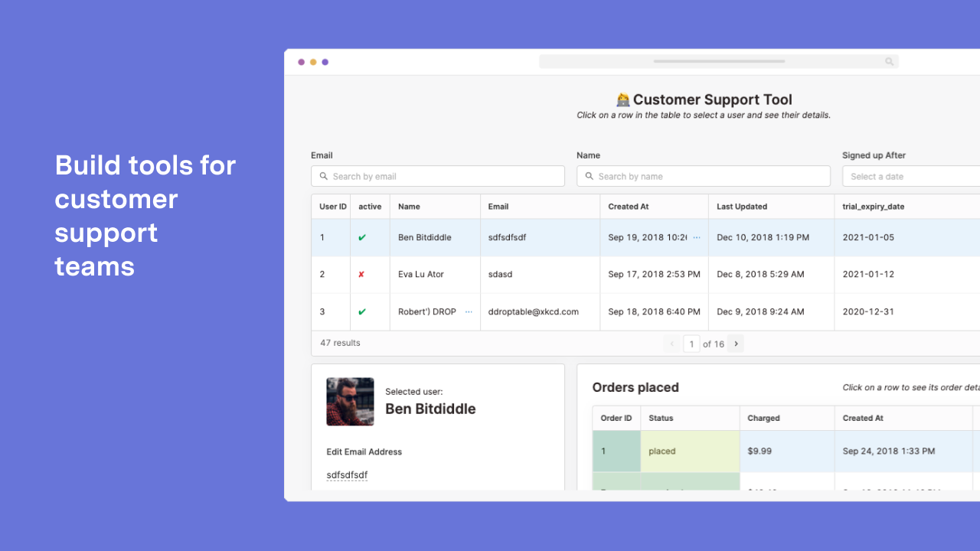Go to the previous page of results

tap(672, 344)
